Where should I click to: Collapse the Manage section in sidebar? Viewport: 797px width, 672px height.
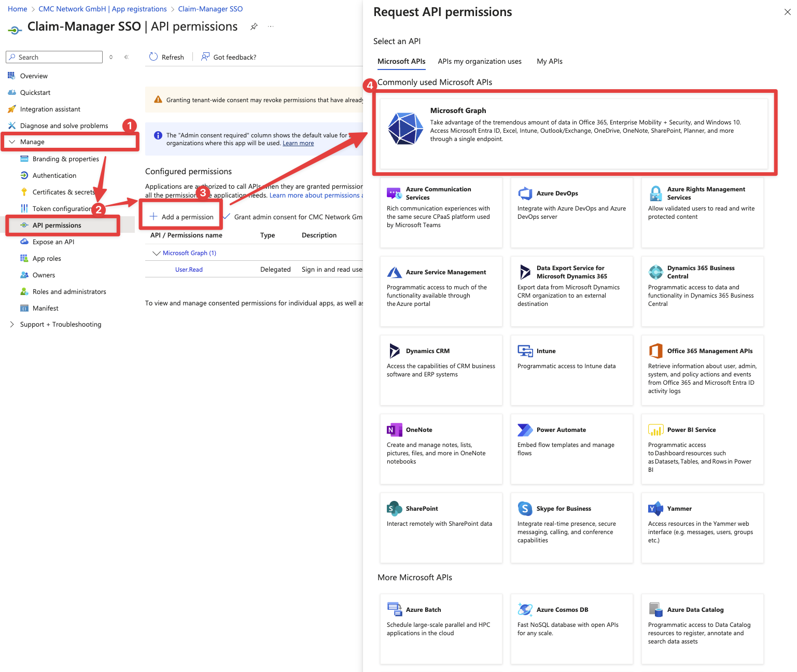(12, 142)
